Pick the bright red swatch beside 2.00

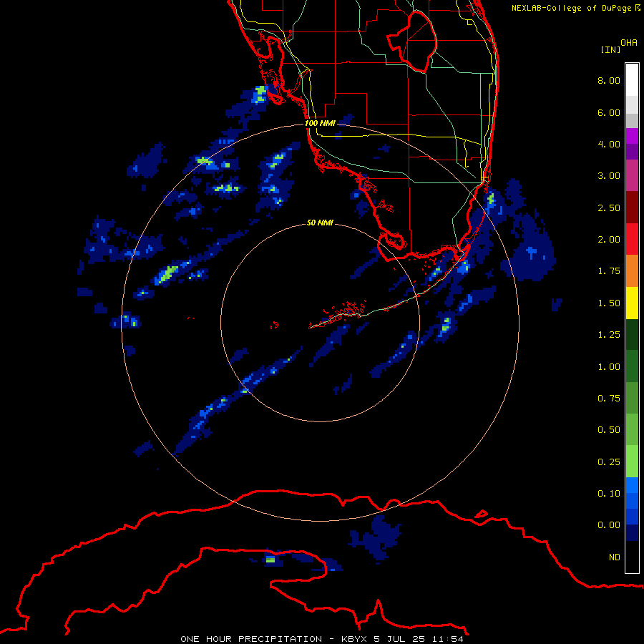coord(632,239)
